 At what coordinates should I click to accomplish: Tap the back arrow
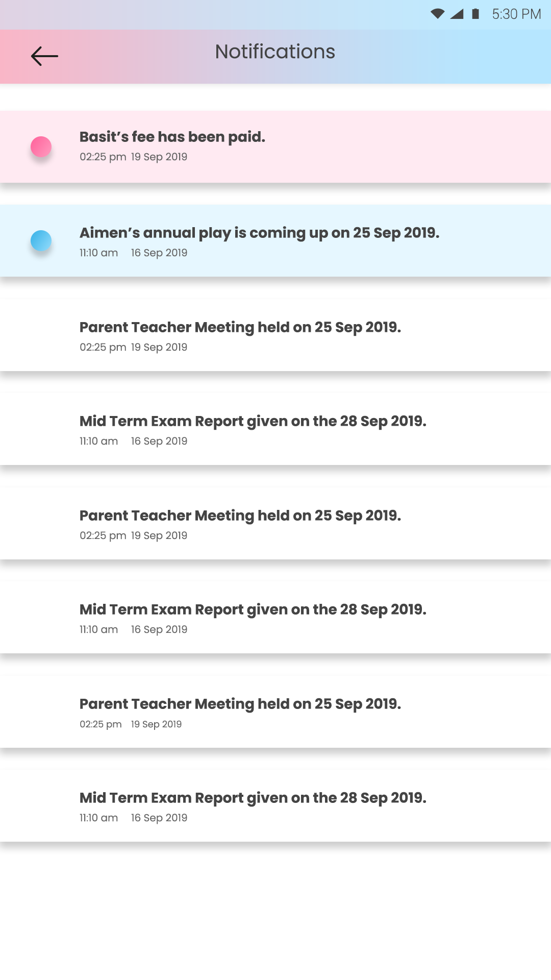[x=45, y=56]
